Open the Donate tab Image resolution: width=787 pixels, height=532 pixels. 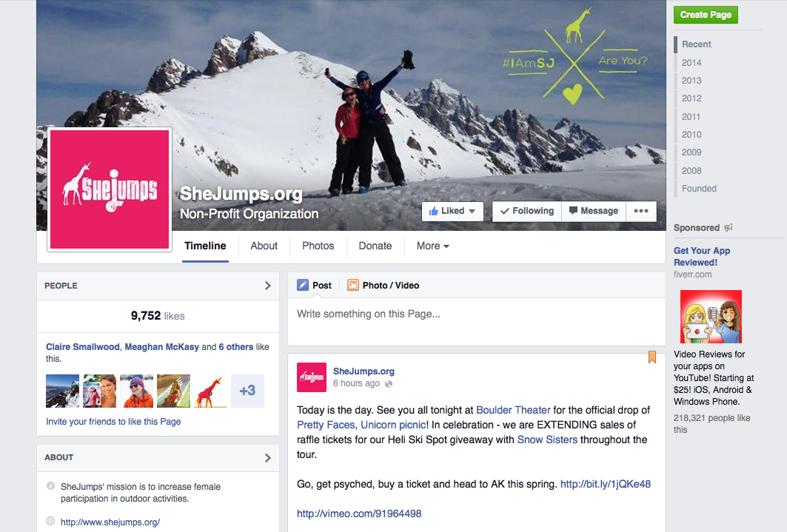(x=375, y=246)
